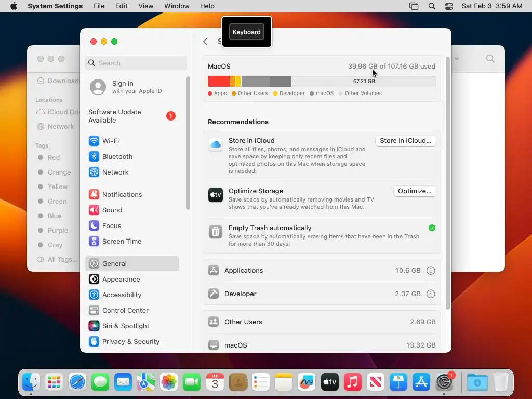532x399 pixels.
Task: Click the storage pane vertical scrollbar
Action: [x=447, y=183]
